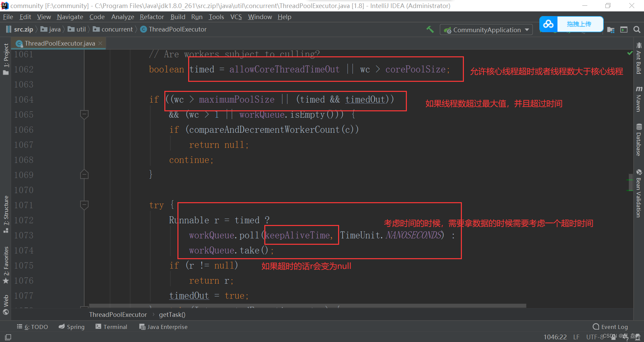644x342 pixels.
Task: Open the Database side panel
Action: tap(639, 140)
